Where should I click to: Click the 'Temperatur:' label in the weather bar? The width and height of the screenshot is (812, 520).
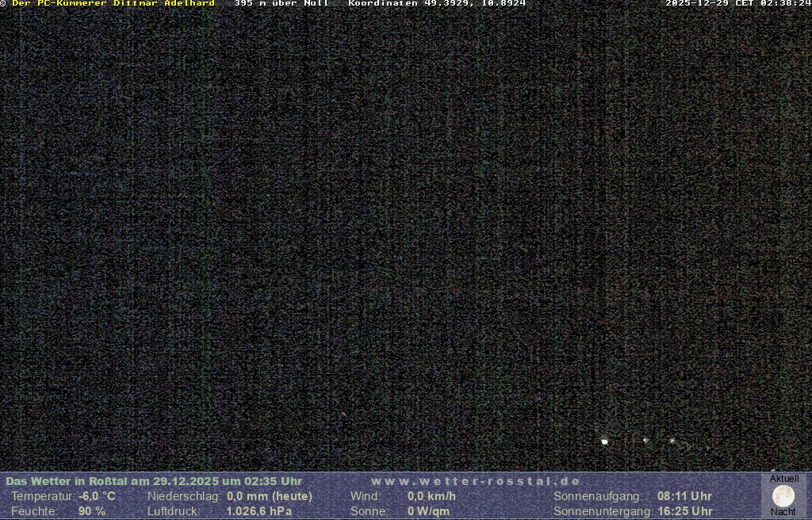[x=43, y=496]
